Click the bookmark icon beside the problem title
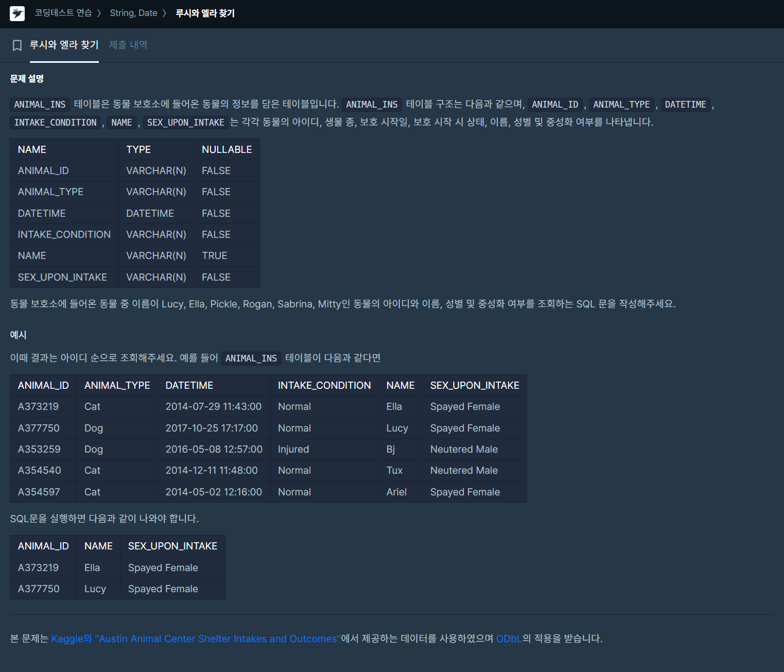This screenshot has height=672, width=784. [17, 45]
